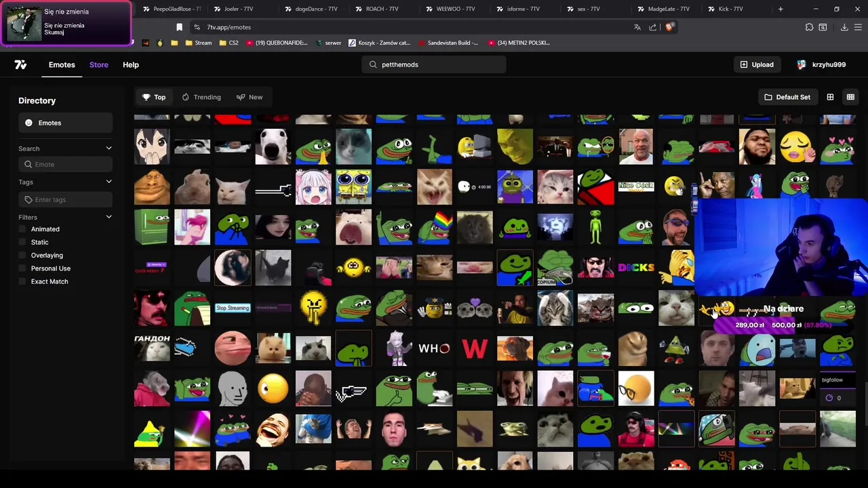This screenshot has height=488, width=868.
Task: Select the Nice Cock text emote
Action: pos(636,187)
